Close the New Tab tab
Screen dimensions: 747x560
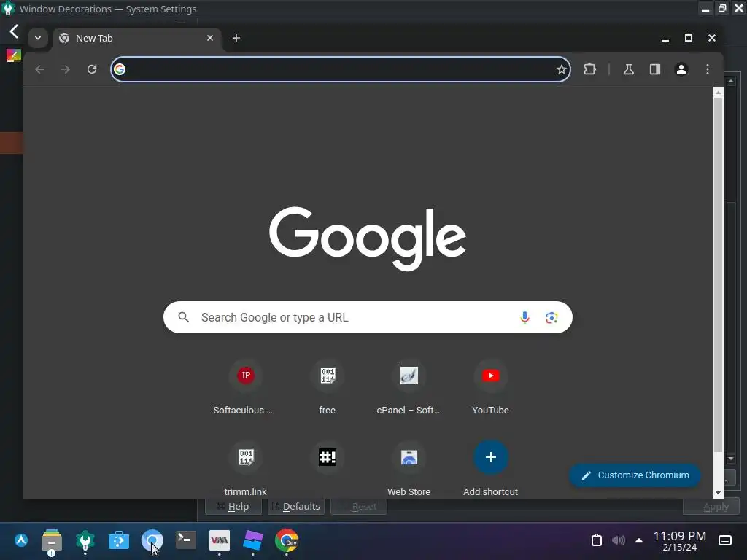pos(210,38)
